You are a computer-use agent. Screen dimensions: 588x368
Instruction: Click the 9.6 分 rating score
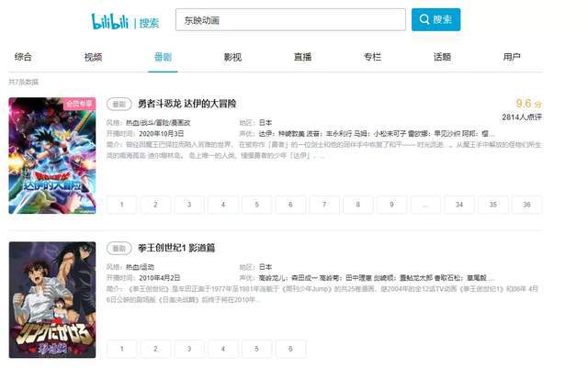(x=529, y=104)
